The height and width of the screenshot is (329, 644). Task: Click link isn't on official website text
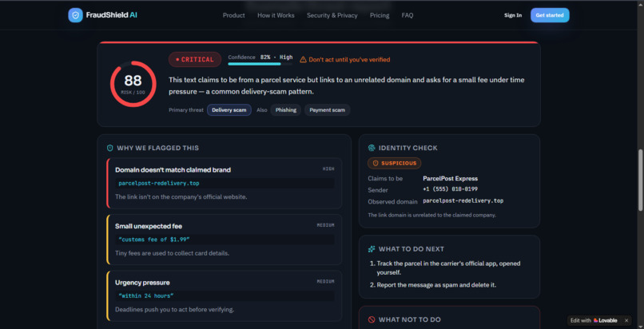pos(181,197)
